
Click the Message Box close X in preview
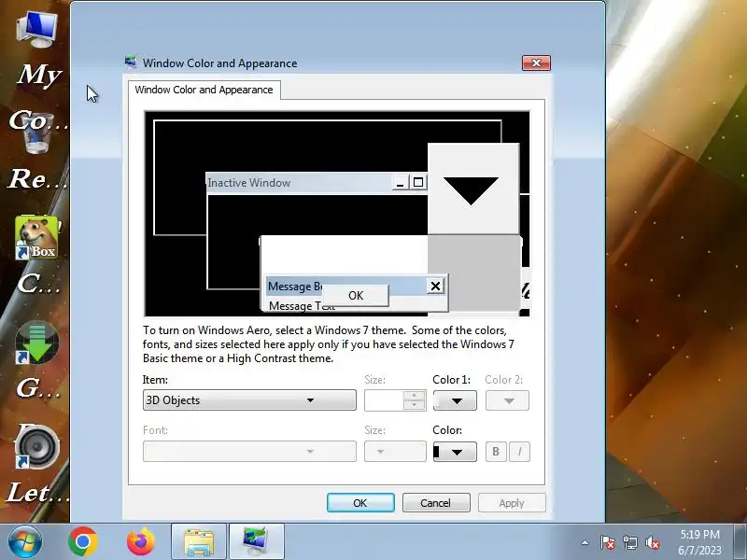(435, 286)
